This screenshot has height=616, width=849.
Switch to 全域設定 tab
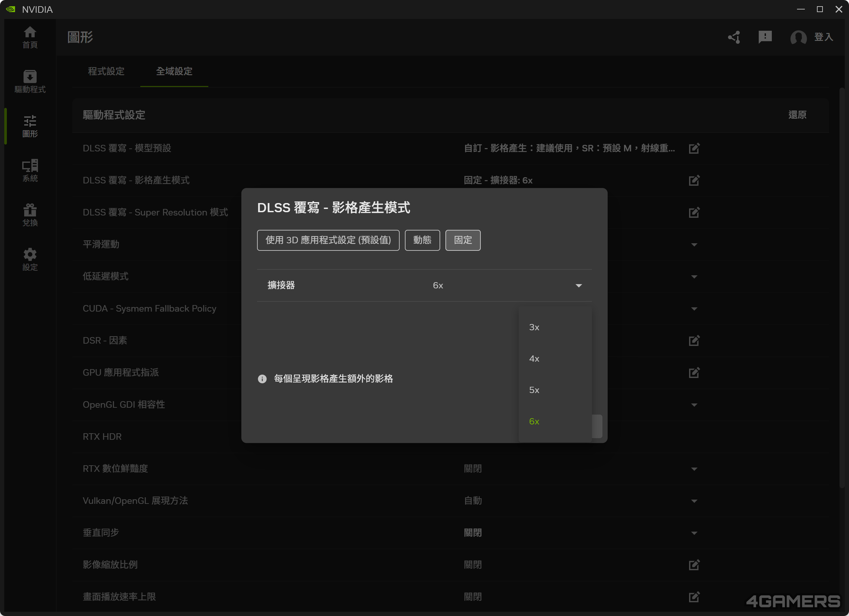point(174,71)
